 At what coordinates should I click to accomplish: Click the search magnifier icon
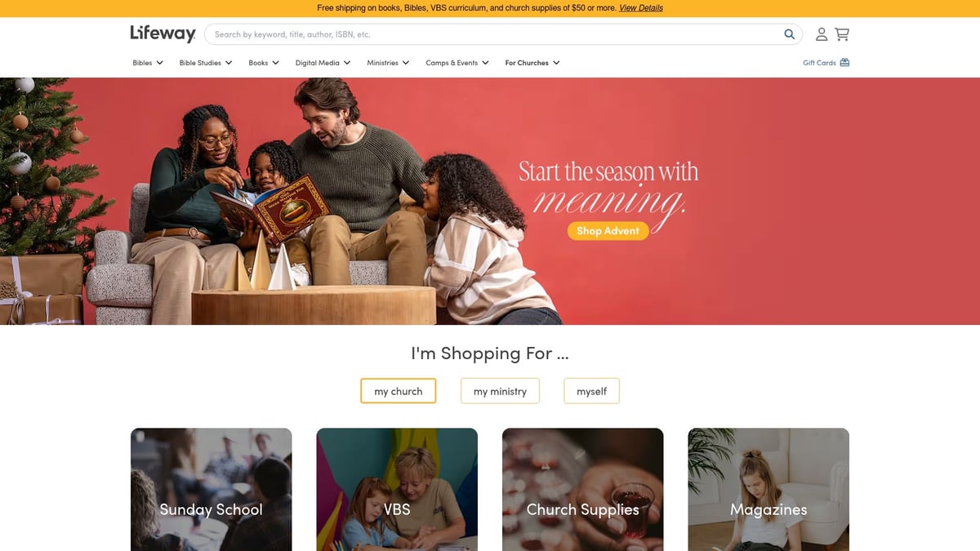coord(789,34)
